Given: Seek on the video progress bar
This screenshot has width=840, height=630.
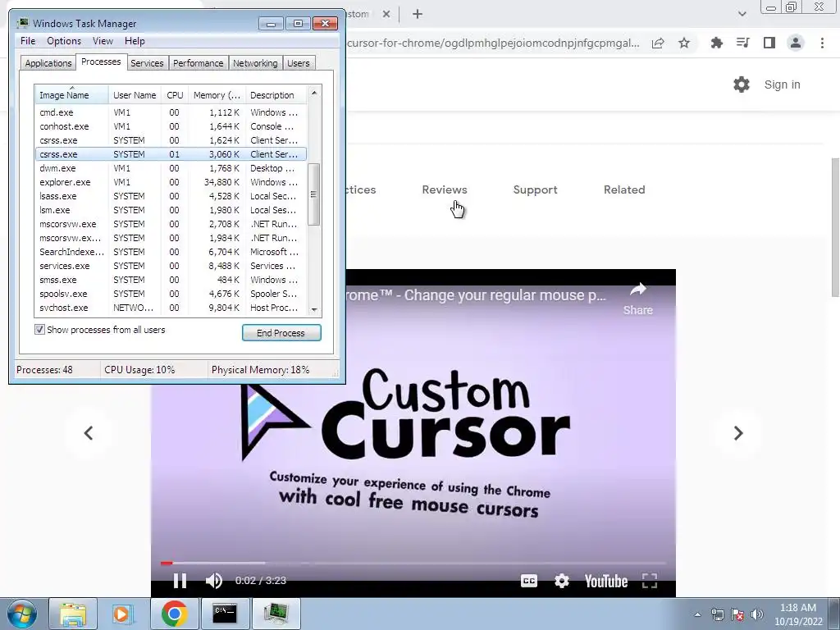Looking at the screenshot, I should 413,563.
